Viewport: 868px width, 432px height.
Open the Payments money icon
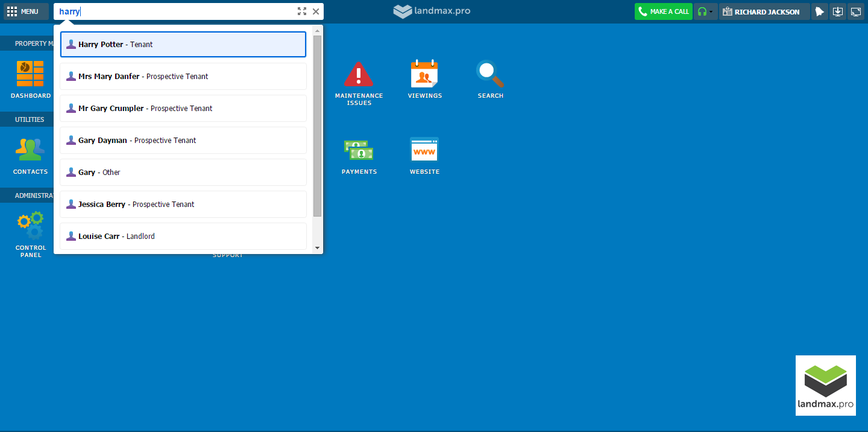pos(359,150)
